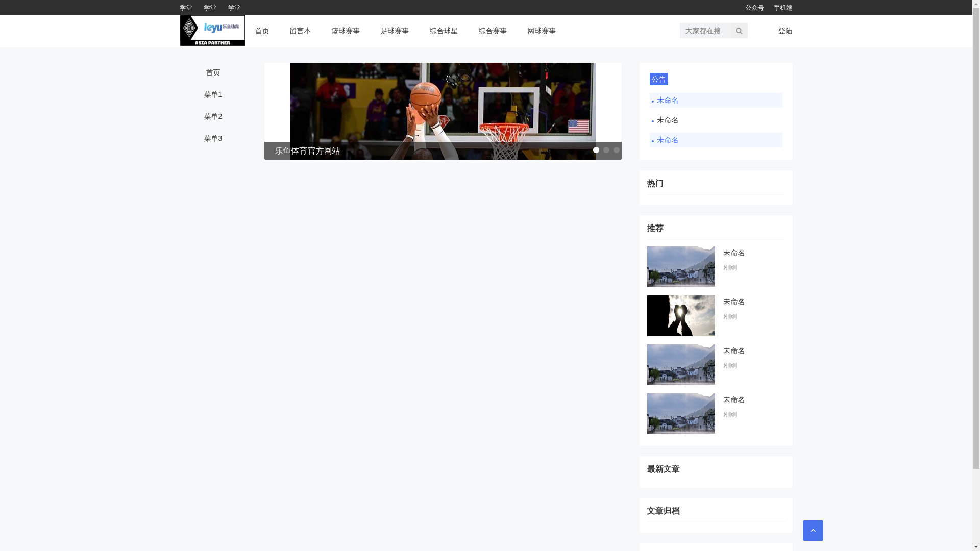Open 网球赛事 navigation item
Screen dimensions: 980x551
[x=542, y=31]
